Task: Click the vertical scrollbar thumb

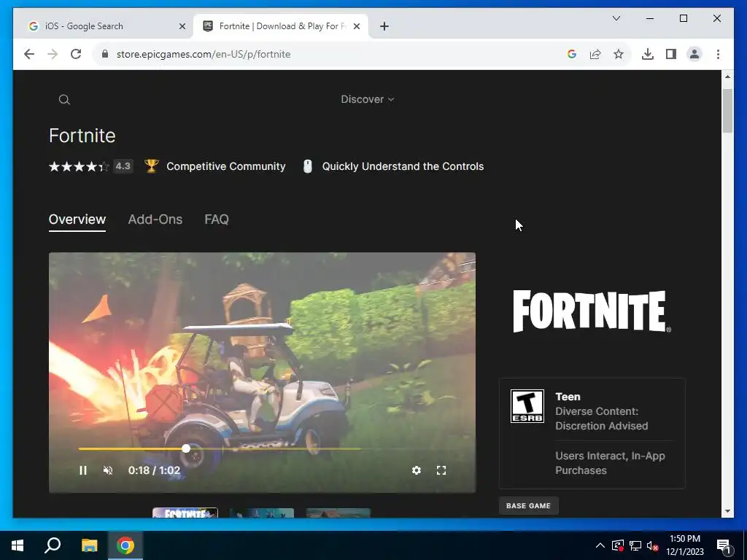Action: point(727,111)
